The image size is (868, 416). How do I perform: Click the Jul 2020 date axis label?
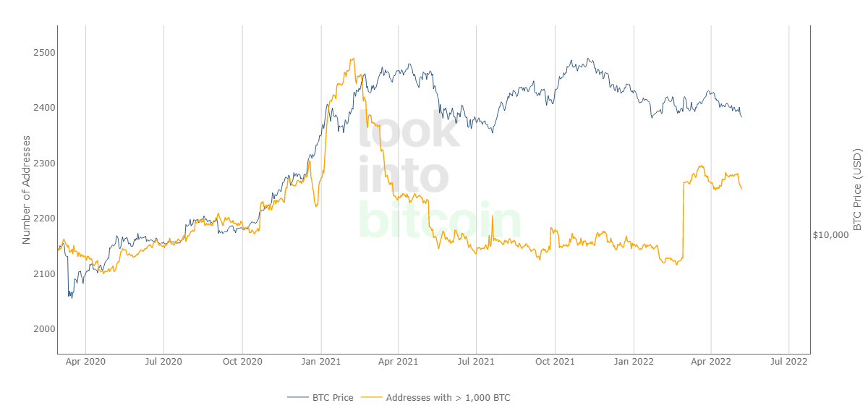click(163, 360)
